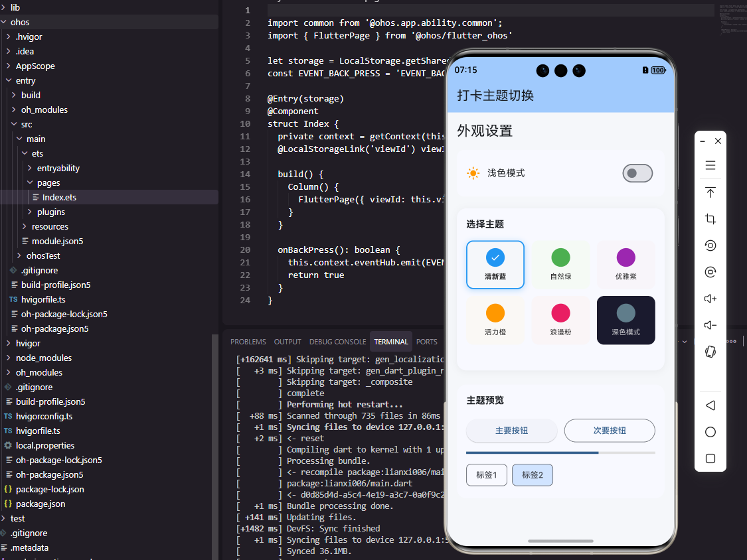Toggle the 浅色模式 switch

click(637, 173)
